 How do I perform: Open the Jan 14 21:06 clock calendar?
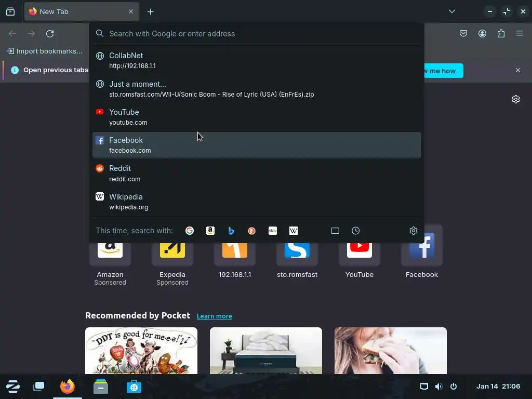(498, 387)
